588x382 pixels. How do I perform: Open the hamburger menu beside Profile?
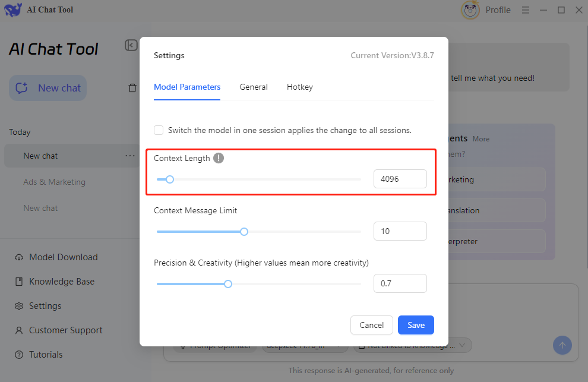pyautogui.click(x=526, y=10)
